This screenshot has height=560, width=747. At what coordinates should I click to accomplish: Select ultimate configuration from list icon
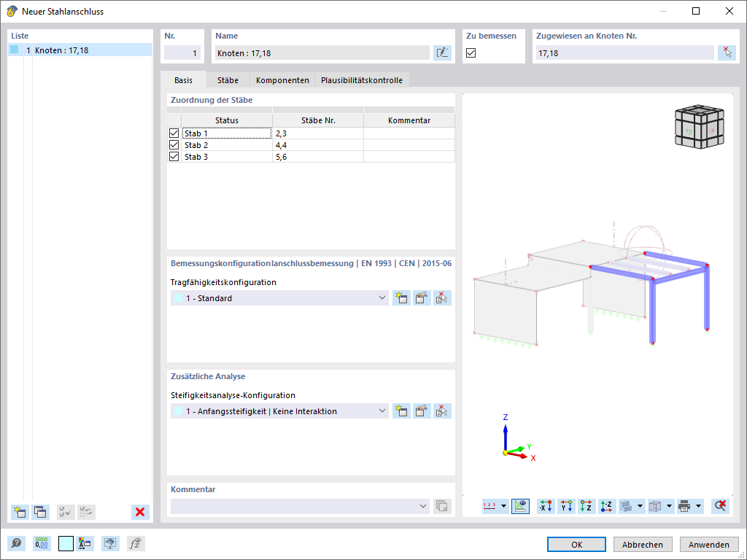tap(442, 298)
